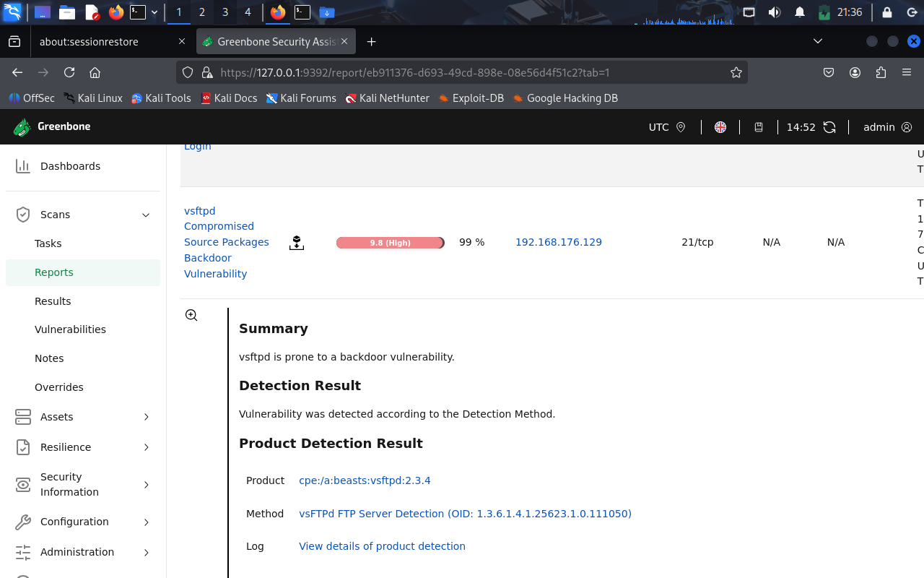Switch language via the British flag icon
Viewport: 924px width, 578px height.
click(x=720, y=126)
